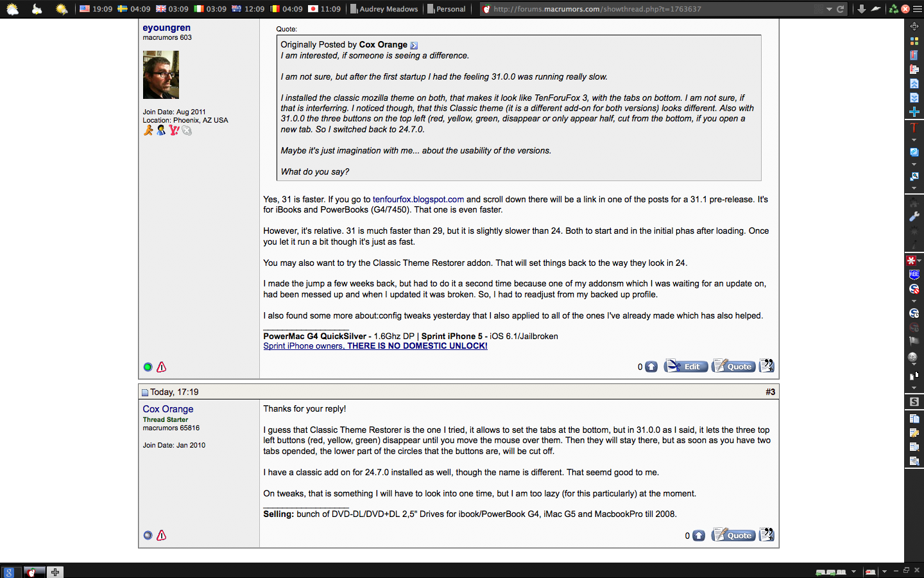The height and width of the screenshot is (578, 924).
Task: Open the URL history dropdown arrow
Action: tap(829, 9)
